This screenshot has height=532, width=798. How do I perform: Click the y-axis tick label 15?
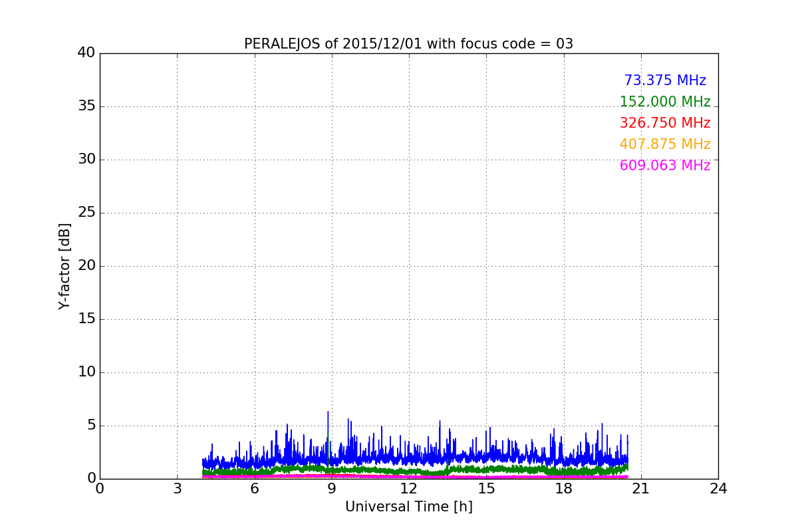86,319
